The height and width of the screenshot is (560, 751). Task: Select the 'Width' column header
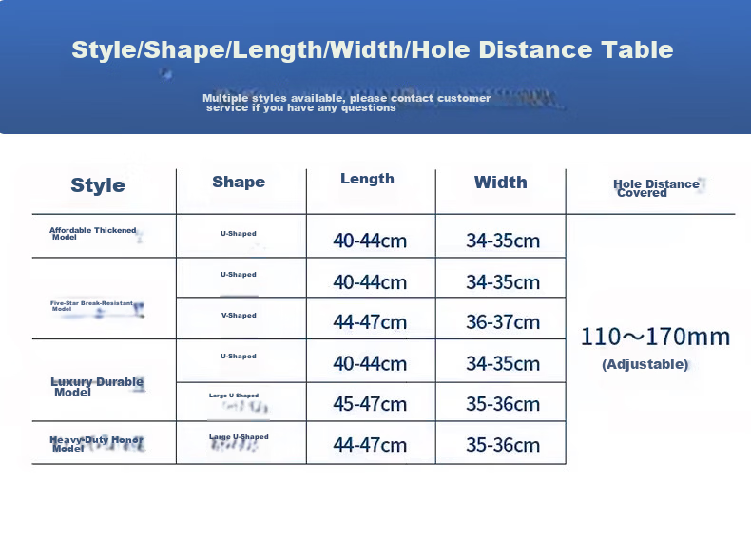click(500, 183)
